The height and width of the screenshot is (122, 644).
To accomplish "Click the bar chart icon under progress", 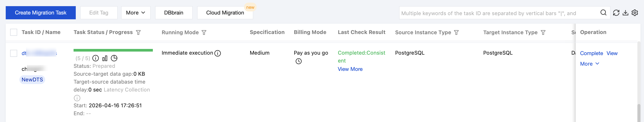I will 105,58.
